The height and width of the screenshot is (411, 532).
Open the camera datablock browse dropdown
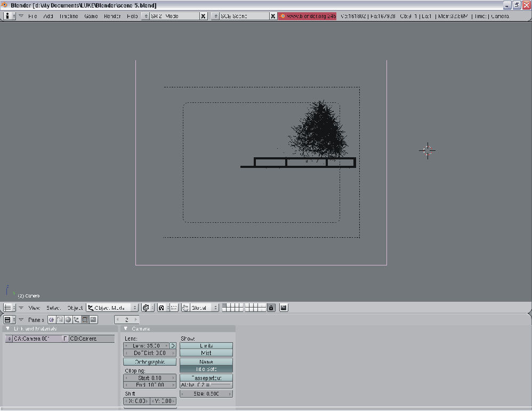(x=9, y=339)
